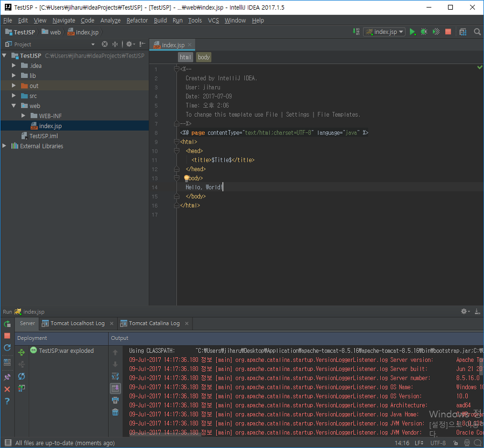This screenshot has height=448, width=484.
Task: Expand the src folder in project tree
Action: coord(13,96)
